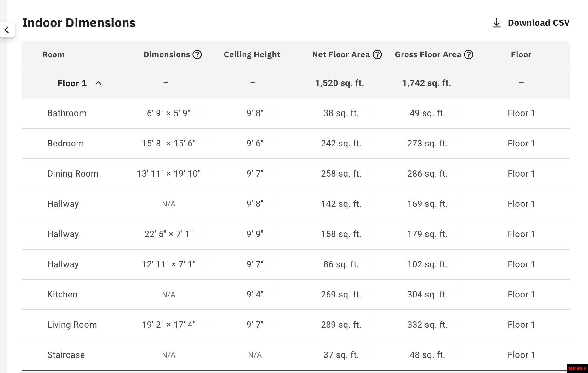Select the Staircase room name
Viewport: 588px width, 373px height.
pyautogui.click(x=66, y=355)
